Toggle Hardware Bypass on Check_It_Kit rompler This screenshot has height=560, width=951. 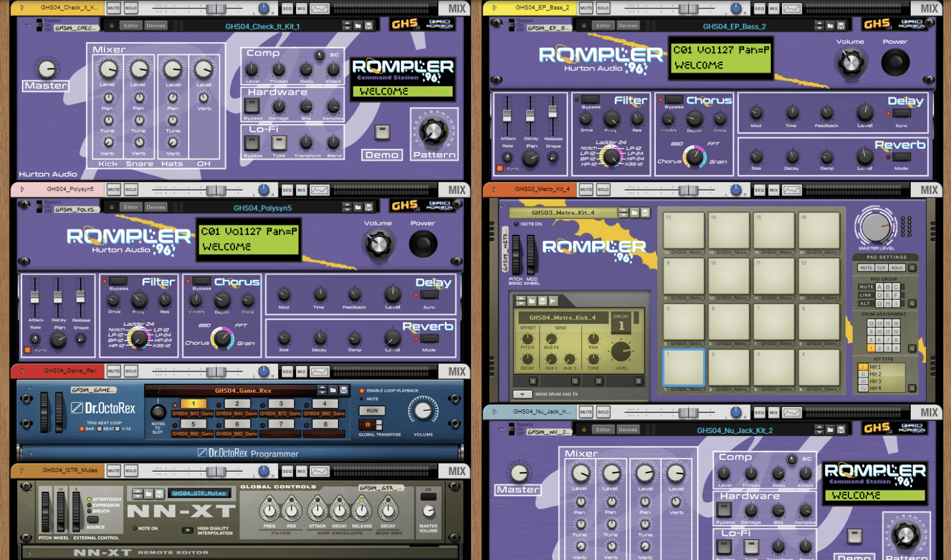click(252, 106)
